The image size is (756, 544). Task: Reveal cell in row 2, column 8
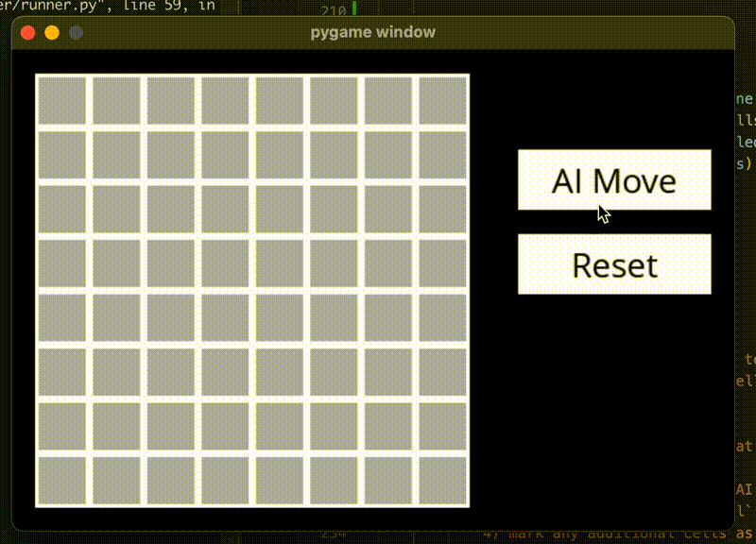coord(442,155)
